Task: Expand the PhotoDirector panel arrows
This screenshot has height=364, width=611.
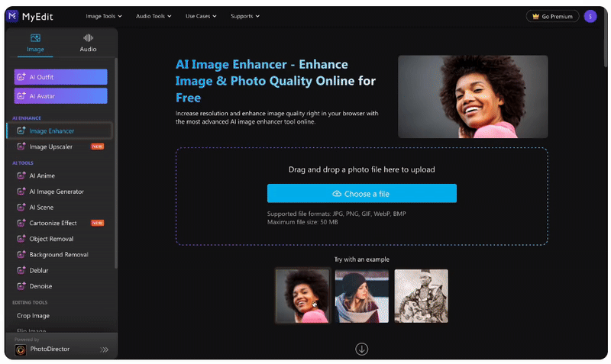Action: click(x=105, y=350)
